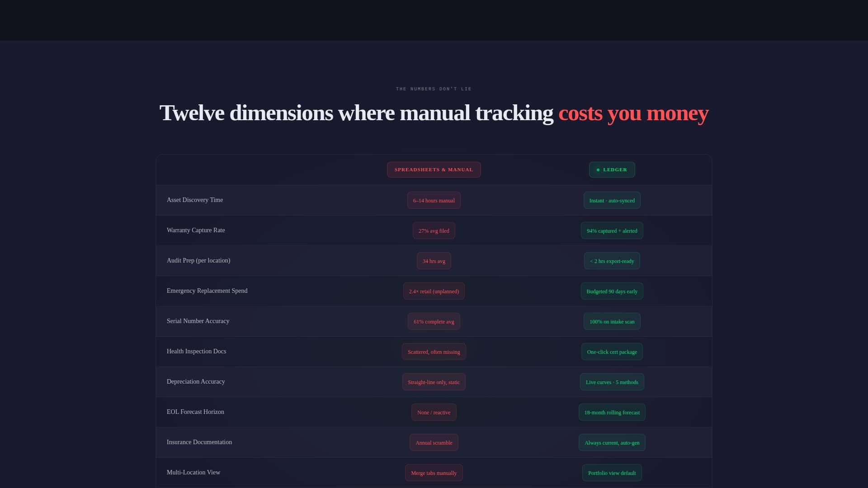Click the Spreadsheets & Manual column header
Screen dimensions: 868x488
tap(434, 170)
